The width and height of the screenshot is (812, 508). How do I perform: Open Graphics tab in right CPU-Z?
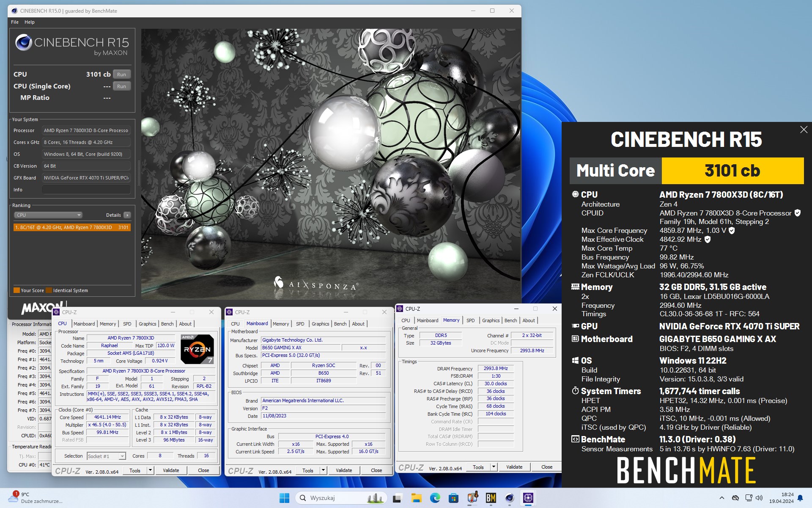[x=491, y=320]
